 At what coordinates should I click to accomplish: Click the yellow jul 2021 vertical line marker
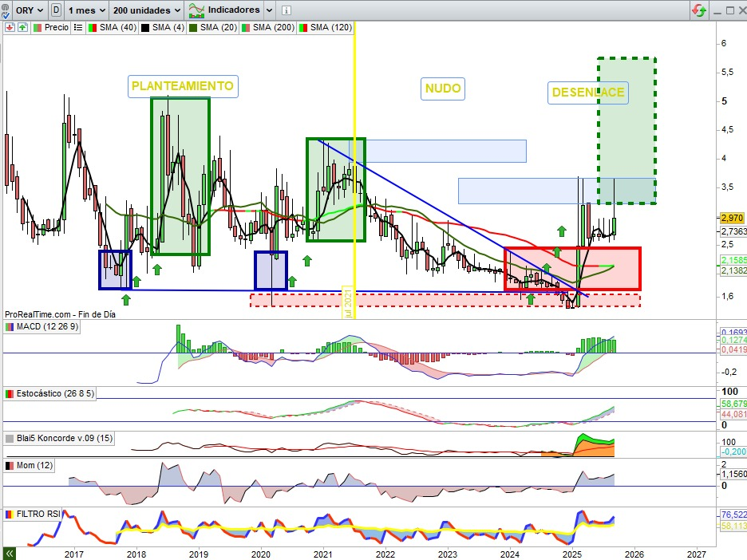(349, 302)
